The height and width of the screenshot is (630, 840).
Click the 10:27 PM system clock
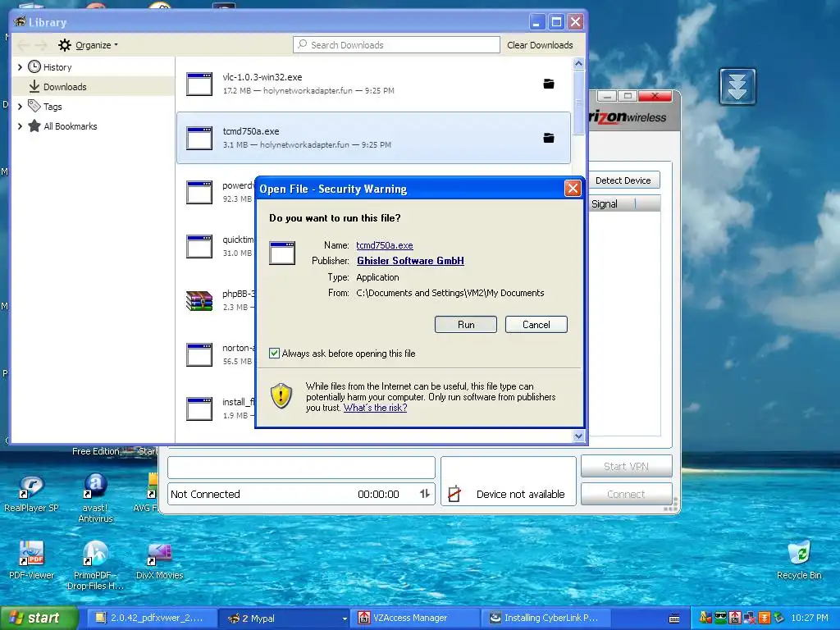[810, 619]
